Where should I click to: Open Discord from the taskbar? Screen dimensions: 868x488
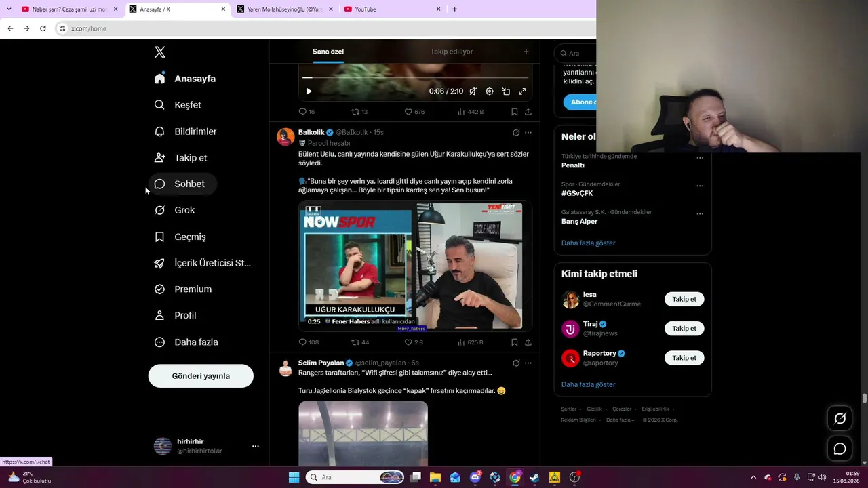(x=475, y=477)
